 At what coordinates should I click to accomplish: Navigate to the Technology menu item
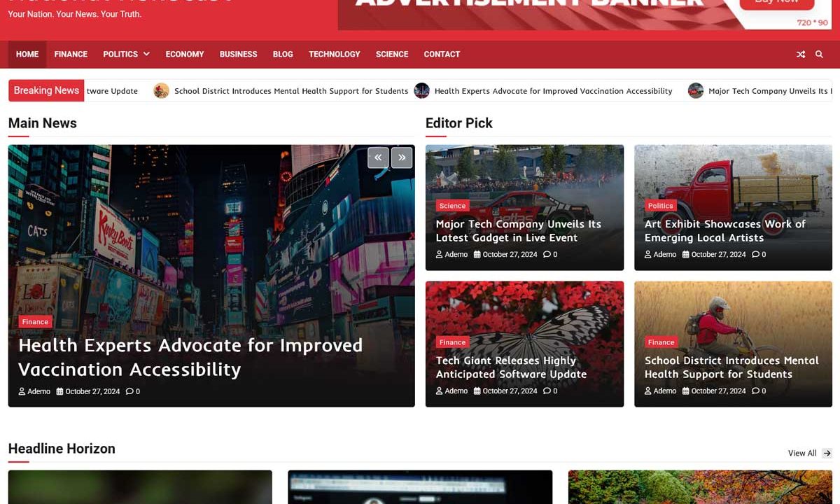point(334,55)
